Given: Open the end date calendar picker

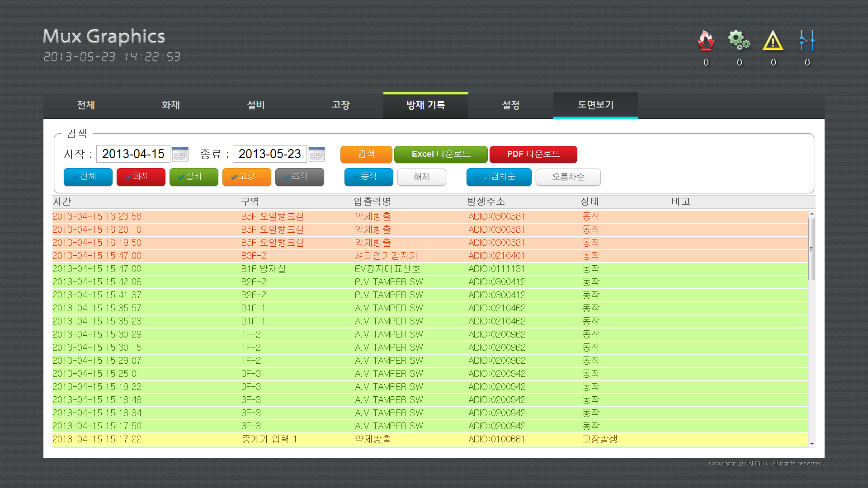Looking at the screenshot, I should 316,154.
